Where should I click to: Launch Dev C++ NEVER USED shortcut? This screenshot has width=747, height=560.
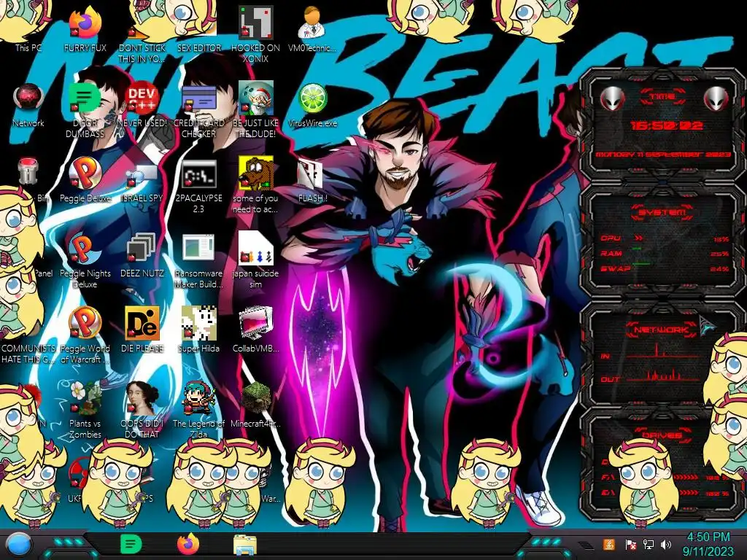click(x=142, y=105)
